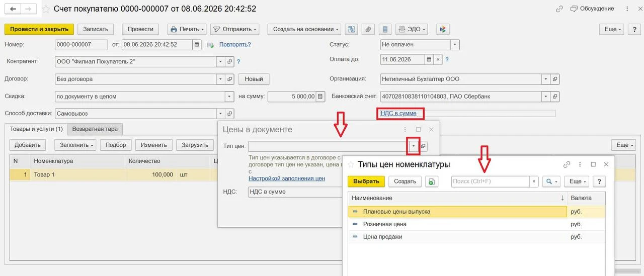The height and width of the screenshot is (276, 644).
Task: Open the document list icon left of ЭДО
Action: [x=385, y=30]
